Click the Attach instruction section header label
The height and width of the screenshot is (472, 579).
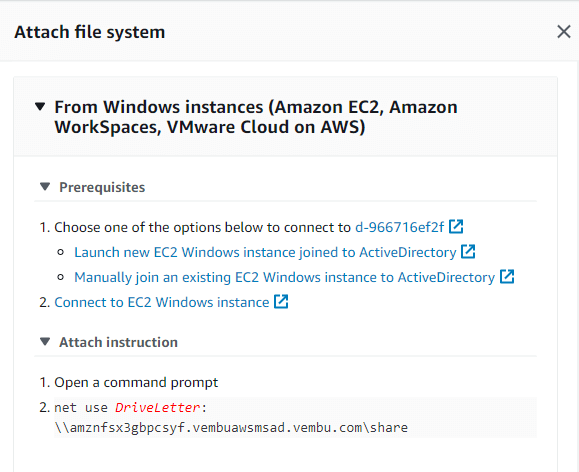[x=118, y=342]
